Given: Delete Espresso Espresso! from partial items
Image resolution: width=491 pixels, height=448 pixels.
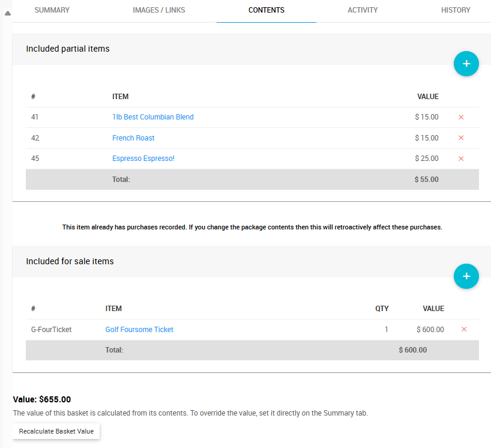Looking at the screenshot, I should point(461,159).
